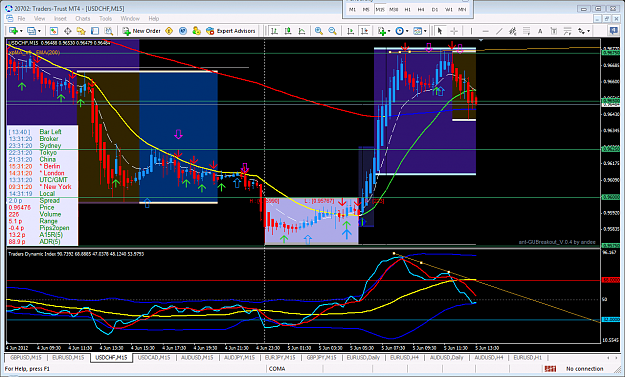Select the Fibonacci retracement tool

[527, 31]
